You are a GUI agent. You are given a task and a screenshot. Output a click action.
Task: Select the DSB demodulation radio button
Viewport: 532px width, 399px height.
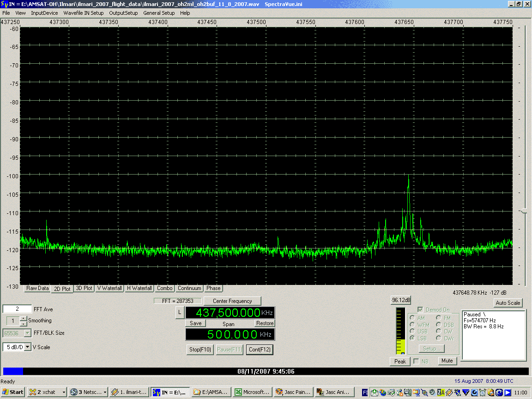[439, 325]
